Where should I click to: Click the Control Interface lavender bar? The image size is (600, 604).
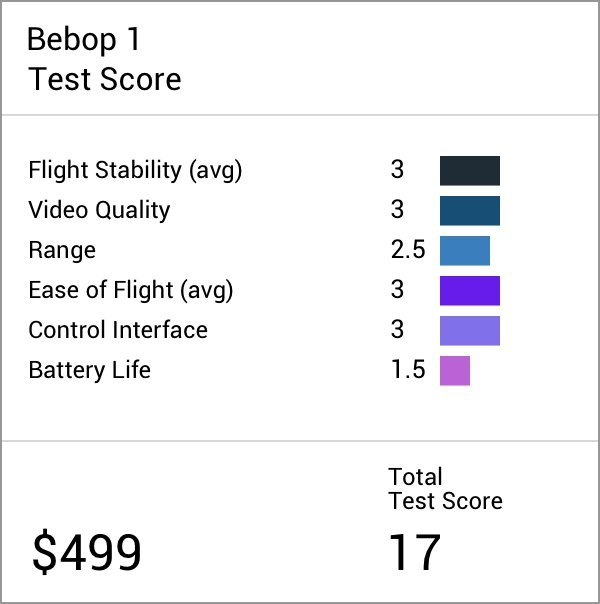[470, 331]
